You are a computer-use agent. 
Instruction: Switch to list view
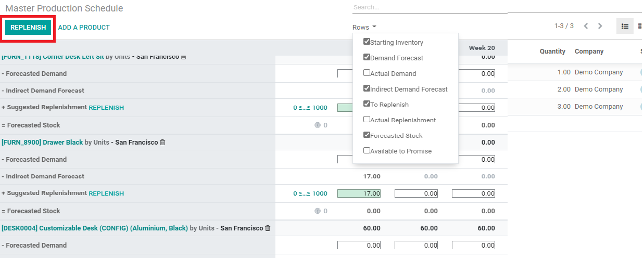(625, 26)
